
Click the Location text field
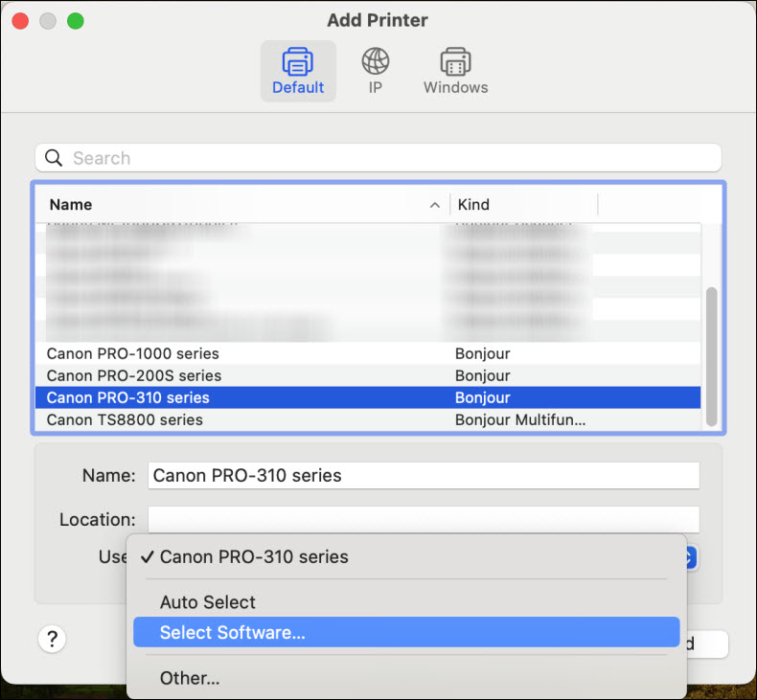[x=423, y=519]
